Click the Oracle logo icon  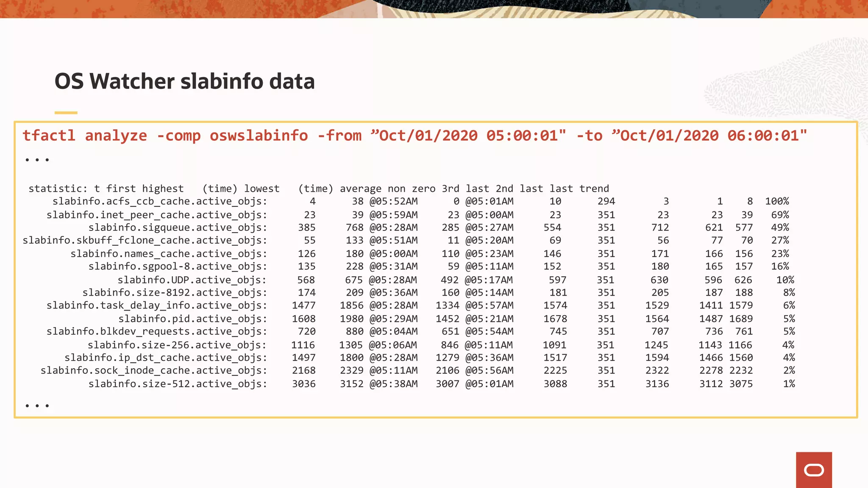pyautogui.click(x=814, y=470)
